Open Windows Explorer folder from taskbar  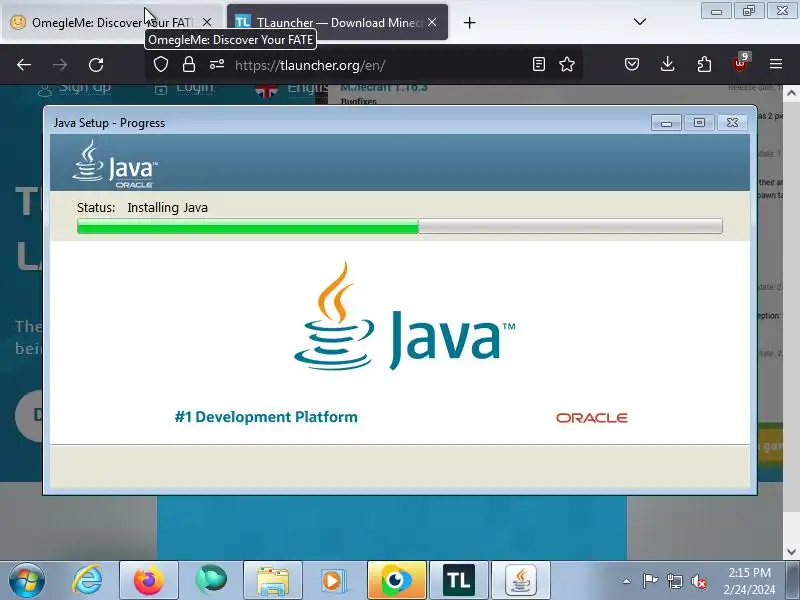[273, 580]
